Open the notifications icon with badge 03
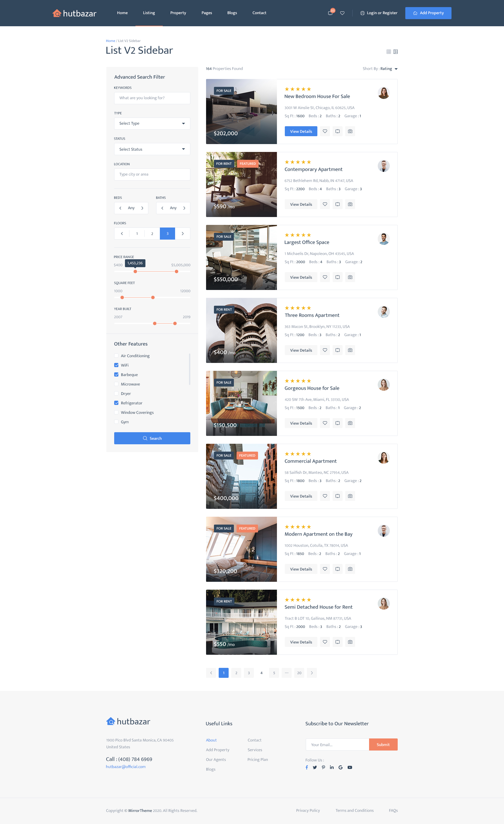This screenshot has height=824, width=504. 330,13
